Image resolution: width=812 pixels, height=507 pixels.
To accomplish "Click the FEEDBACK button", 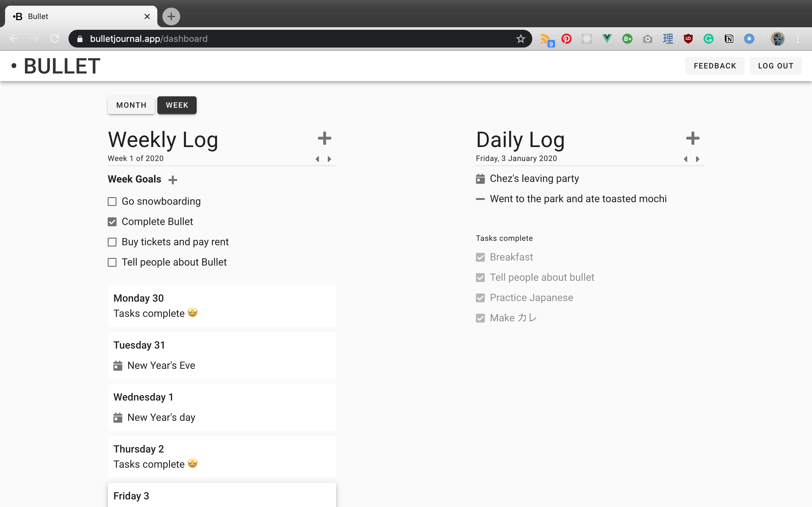I will (715, 66).
